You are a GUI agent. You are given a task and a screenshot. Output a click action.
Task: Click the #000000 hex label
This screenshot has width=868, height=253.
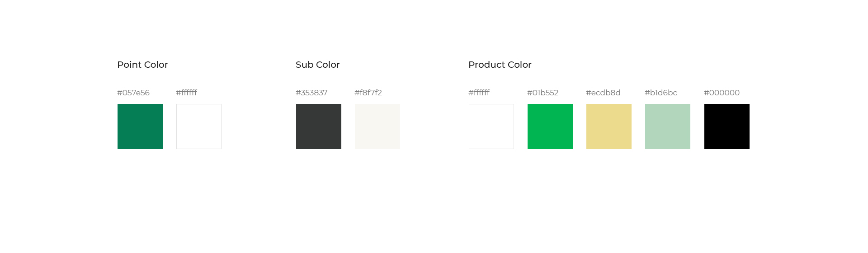coord(722,93)
